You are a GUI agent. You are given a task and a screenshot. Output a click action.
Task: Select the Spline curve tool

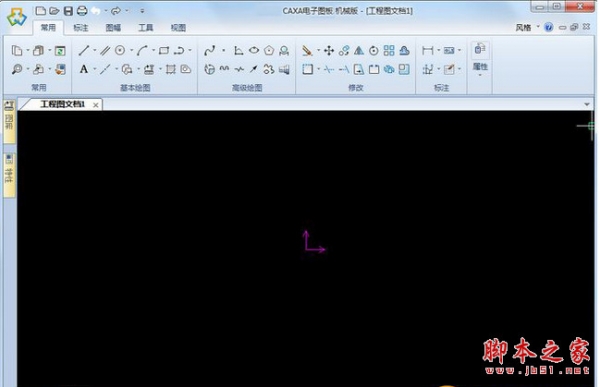click(x=210, y=51)
